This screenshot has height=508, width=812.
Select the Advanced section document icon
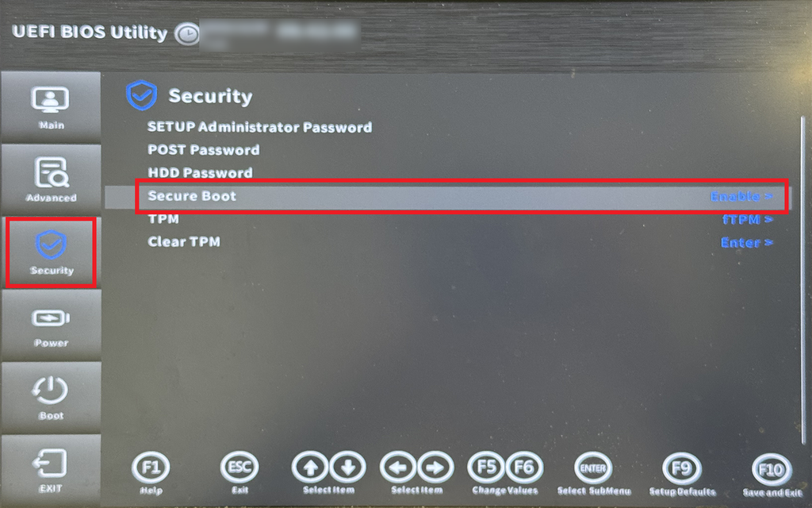pyautogui.click(x=51, y=171)
